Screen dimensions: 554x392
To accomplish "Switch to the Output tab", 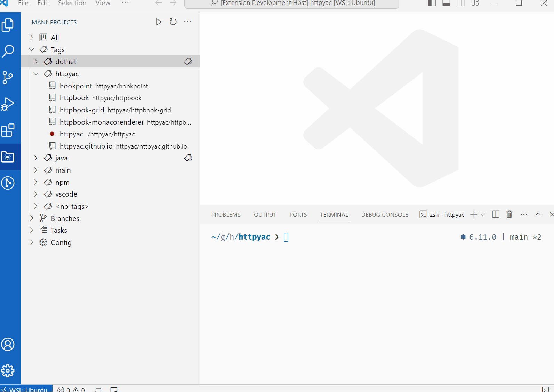I will point(265,215).
